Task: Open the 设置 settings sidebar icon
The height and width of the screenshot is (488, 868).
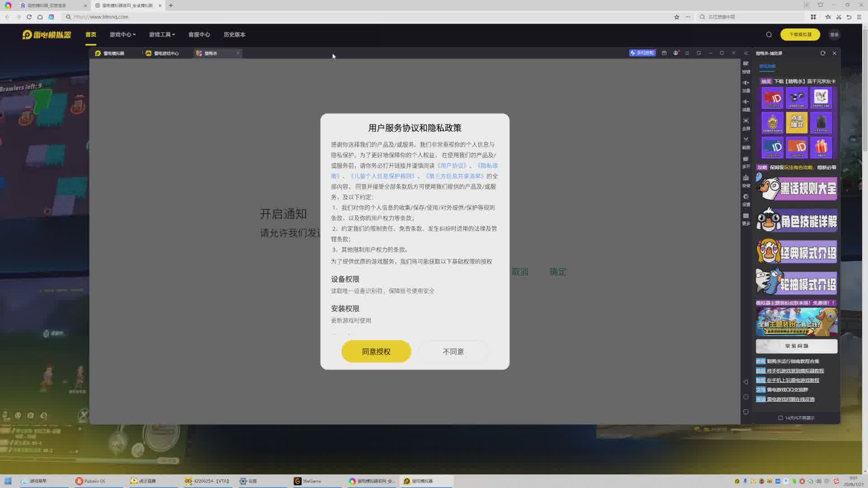Action: click(x=746, y=200)
